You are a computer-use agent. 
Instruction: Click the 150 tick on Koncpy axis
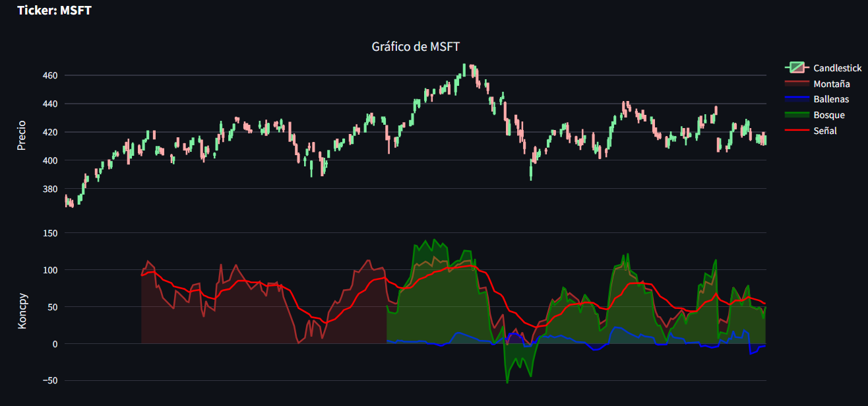tap(51, 233)
